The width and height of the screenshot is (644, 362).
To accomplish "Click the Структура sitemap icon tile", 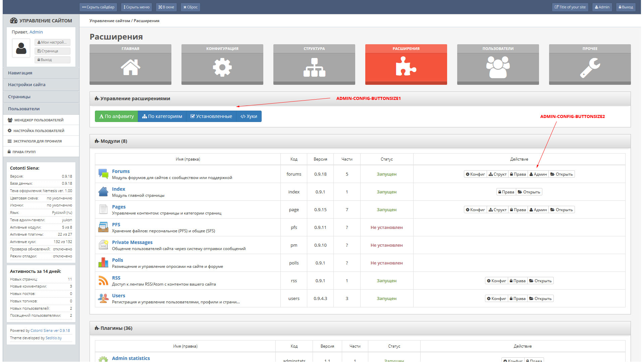I will pos(314,67).
